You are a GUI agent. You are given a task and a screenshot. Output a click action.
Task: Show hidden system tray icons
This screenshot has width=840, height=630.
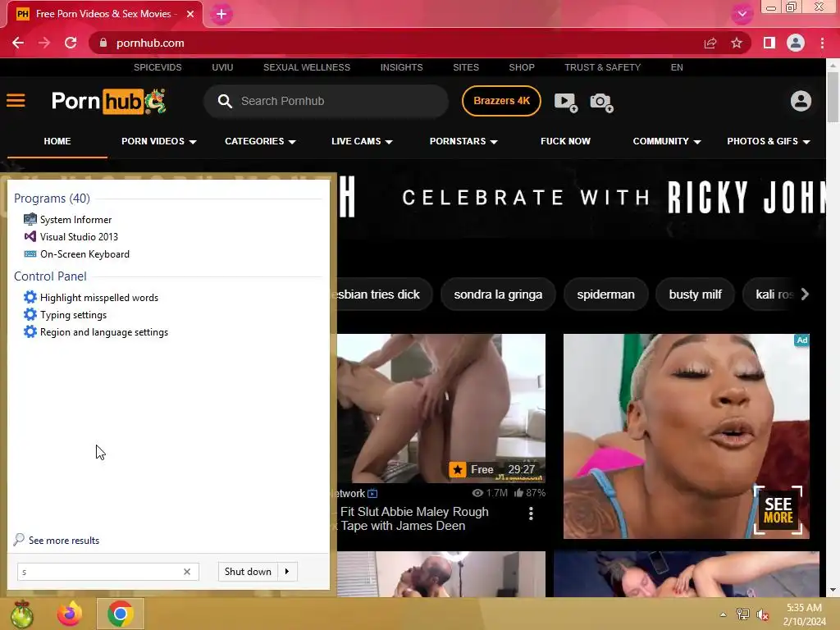[724, 614]
